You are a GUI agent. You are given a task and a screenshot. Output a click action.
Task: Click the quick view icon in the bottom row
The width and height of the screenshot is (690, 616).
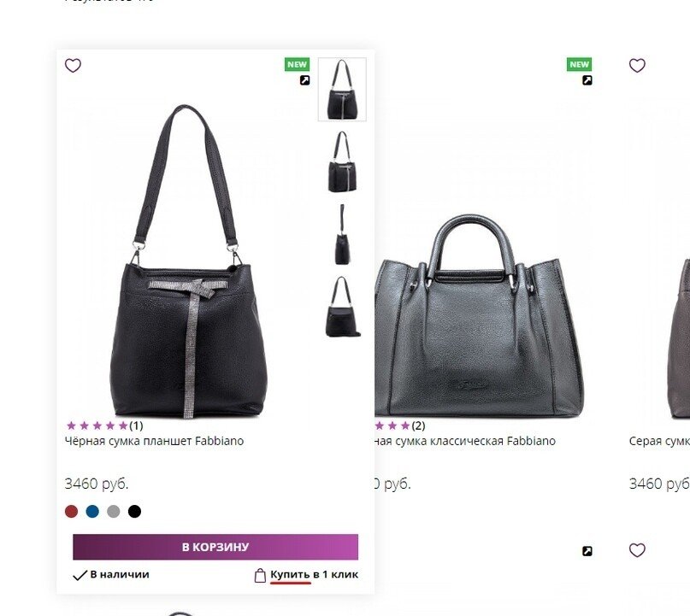pos(587,551)
